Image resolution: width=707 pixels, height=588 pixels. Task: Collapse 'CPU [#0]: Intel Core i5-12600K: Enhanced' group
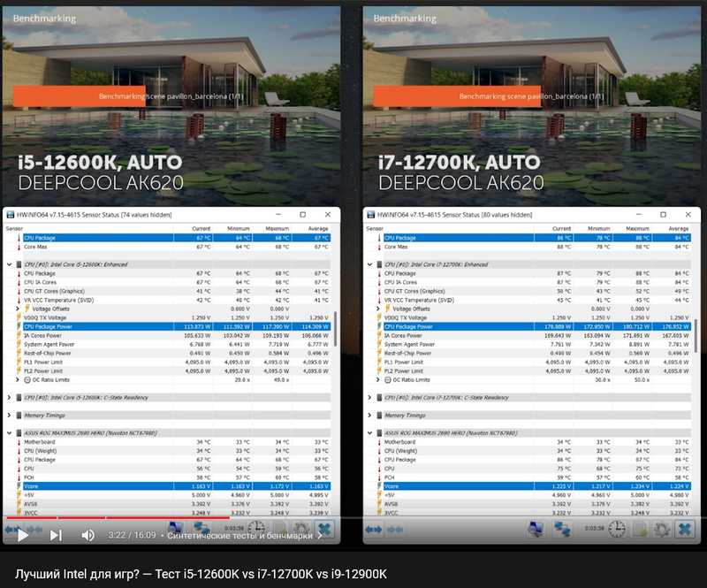click(x=10, y=264)
